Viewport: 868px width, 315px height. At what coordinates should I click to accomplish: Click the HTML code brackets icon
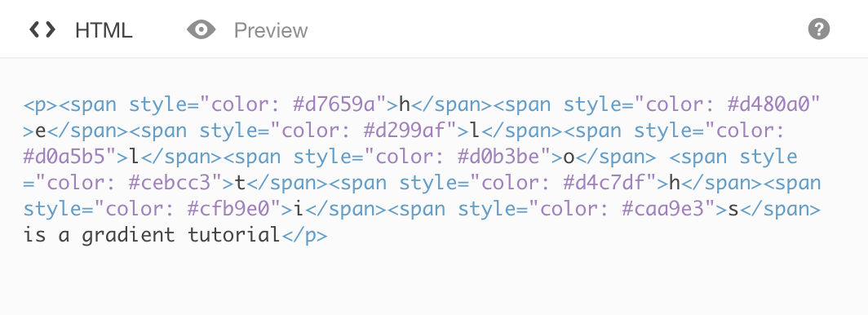tap(42, 29)
